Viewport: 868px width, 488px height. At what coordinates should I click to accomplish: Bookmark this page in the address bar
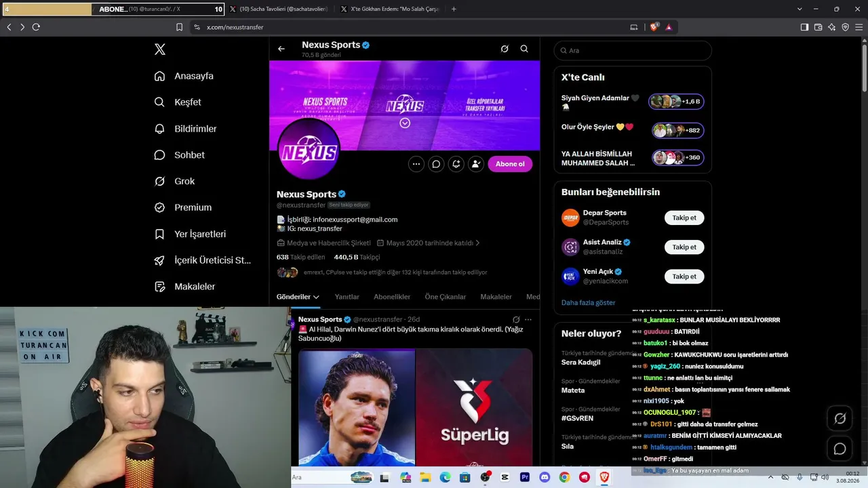pyautogui.click(x=179, y=27)
